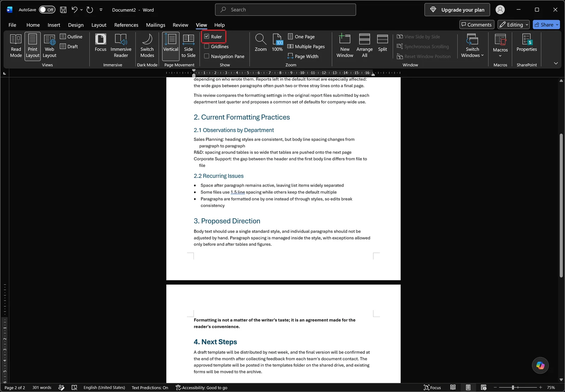Toggle Text Predictions in status bar

pyautogui.click(x=150, y=387)
